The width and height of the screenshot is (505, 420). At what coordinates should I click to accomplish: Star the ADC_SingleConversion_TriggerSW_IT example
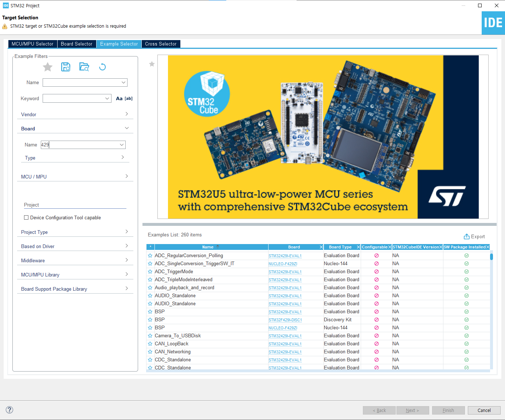pyautogui.click(x=150, y=264)
